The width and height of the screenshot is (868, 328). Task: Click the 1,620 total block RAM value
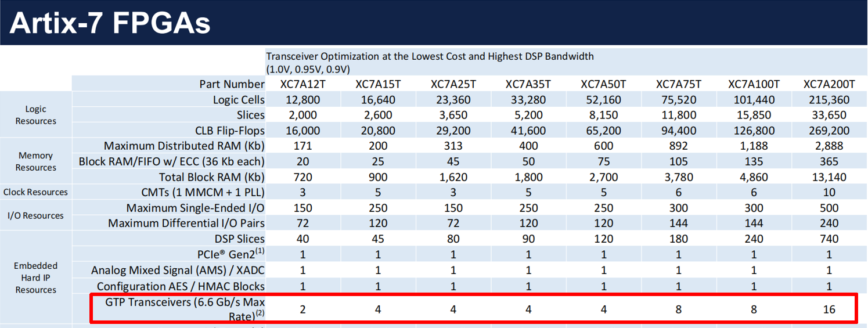point(453,177)
